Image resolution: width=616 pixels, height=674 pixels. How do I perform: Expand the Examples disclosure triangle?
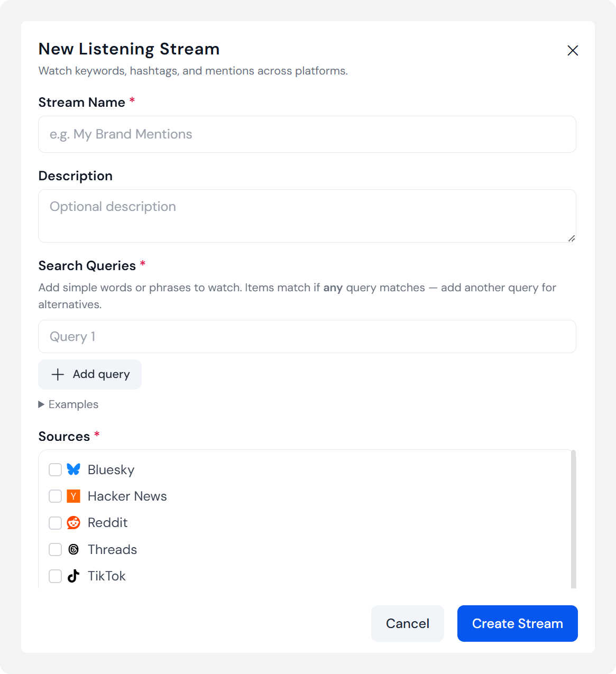pos(41,404)
